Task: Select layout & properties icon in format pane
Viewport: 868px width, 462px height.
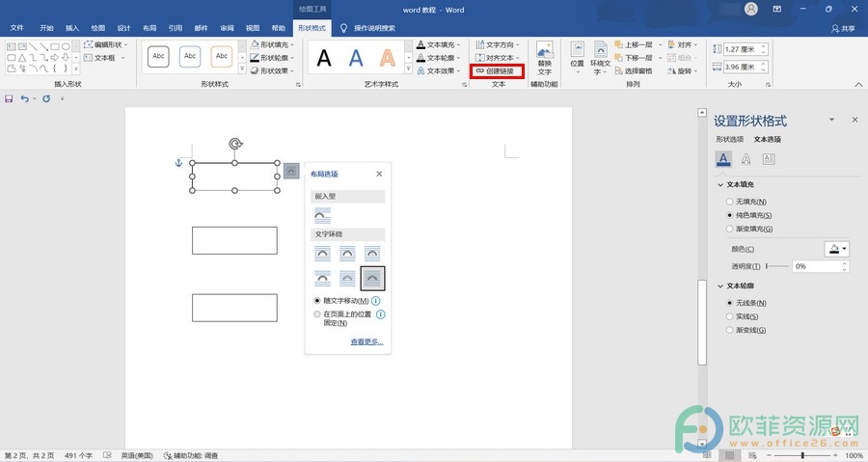Action: pyautogui.click(x=769, y=159)
